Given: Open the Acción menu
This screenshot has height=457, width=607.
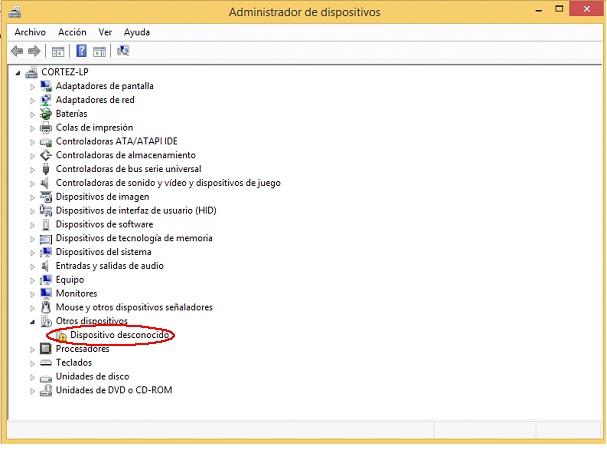Looking at the screenshot, I should coord(72,32).
